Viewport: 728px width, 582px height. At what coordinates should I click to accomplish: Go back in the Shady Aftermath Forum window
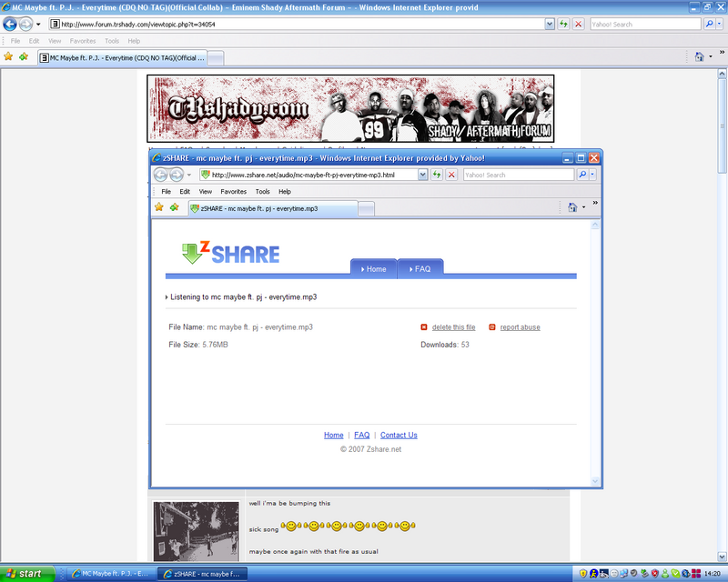point(10,24)
